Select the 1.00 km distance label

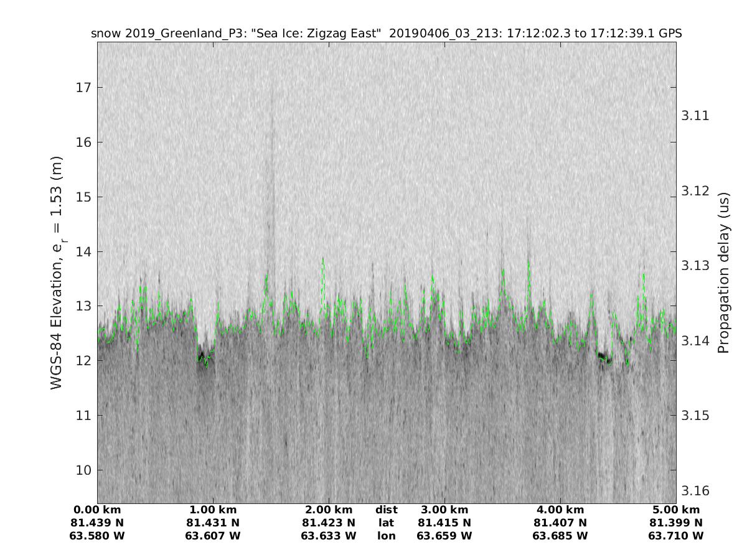click(x=213, y=510)
